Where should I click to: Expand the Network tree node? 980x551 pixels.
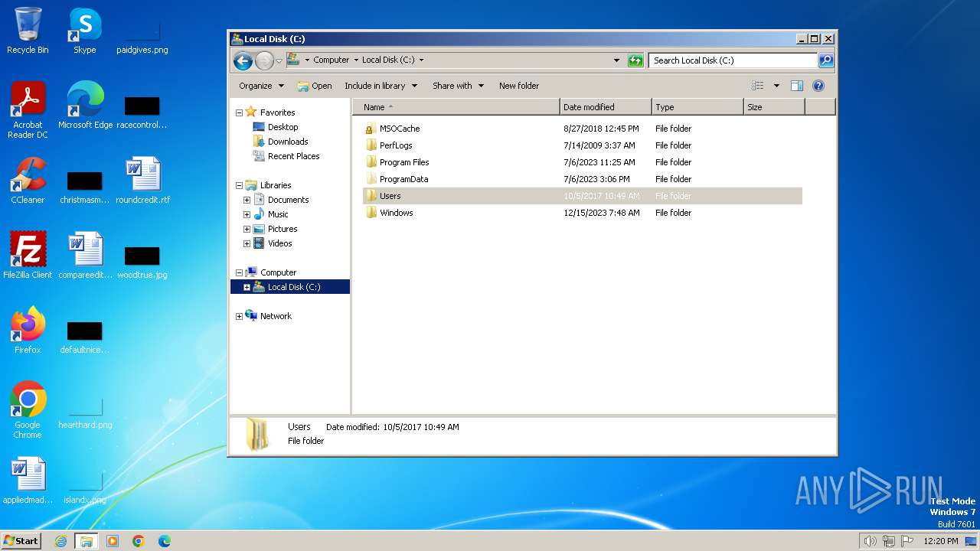pos(239,316)
